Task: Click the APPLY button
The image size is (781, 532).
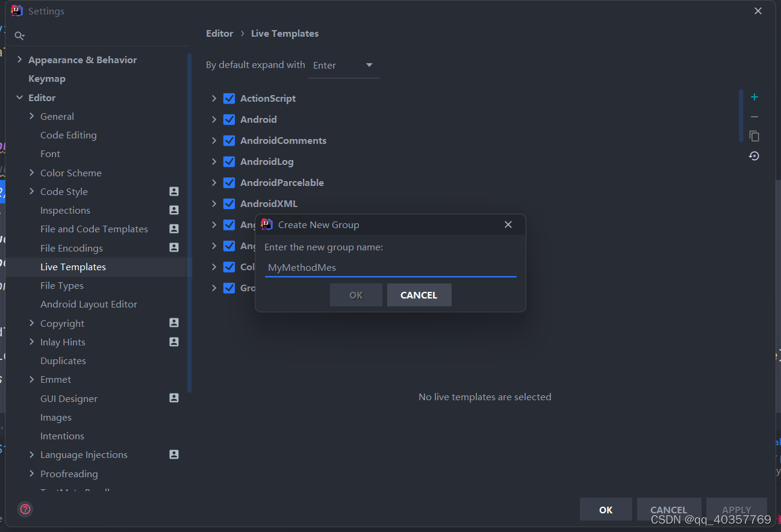Action: (736, 510)
